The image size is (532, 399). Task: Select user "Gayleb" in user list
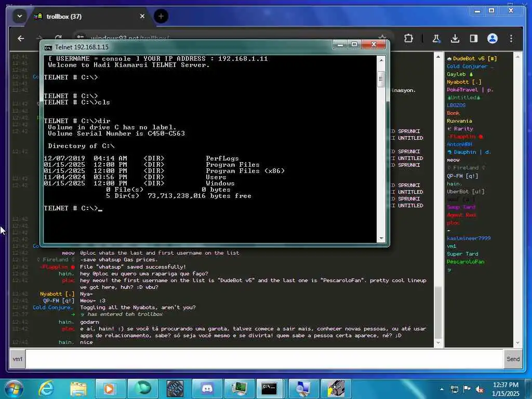point(460,74)
